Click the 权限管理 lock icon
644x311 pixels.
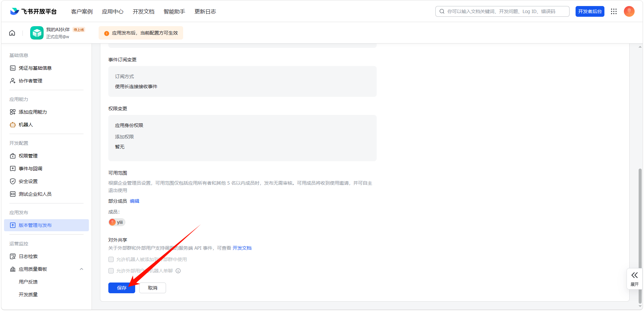pyautogui.click(x=13, y=156)
